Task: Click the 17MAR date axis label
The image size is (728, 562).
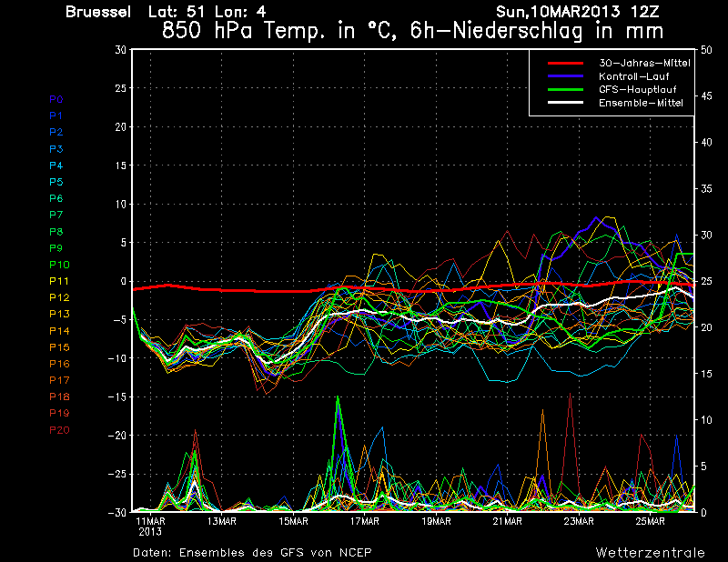Action: tap(364, 521)
